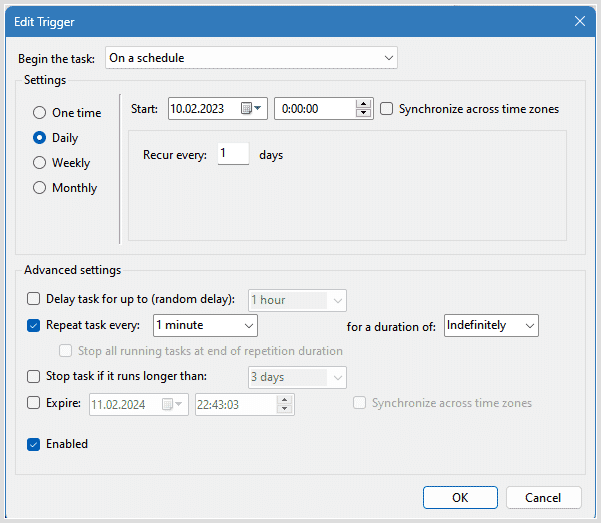
Task: Check the Expire checkbox
Action: pyautogui.click(x=33, y=403)
